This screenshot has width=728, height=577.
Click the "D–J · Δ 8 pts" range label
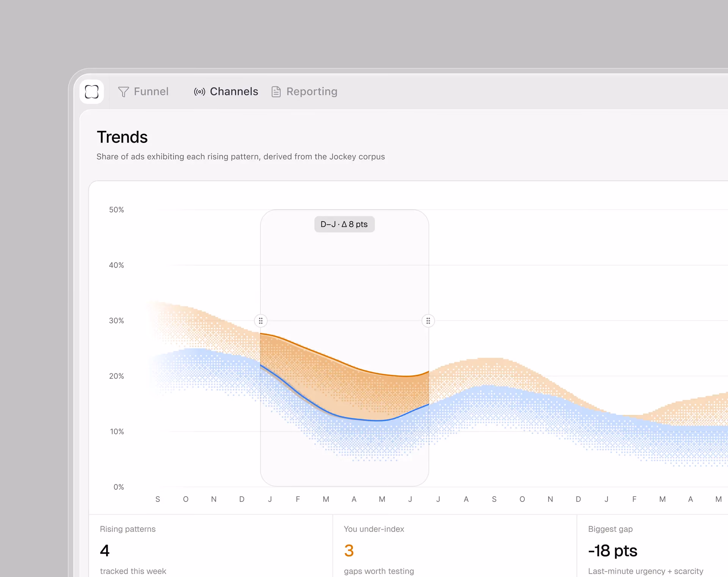[x=344, y=224]
